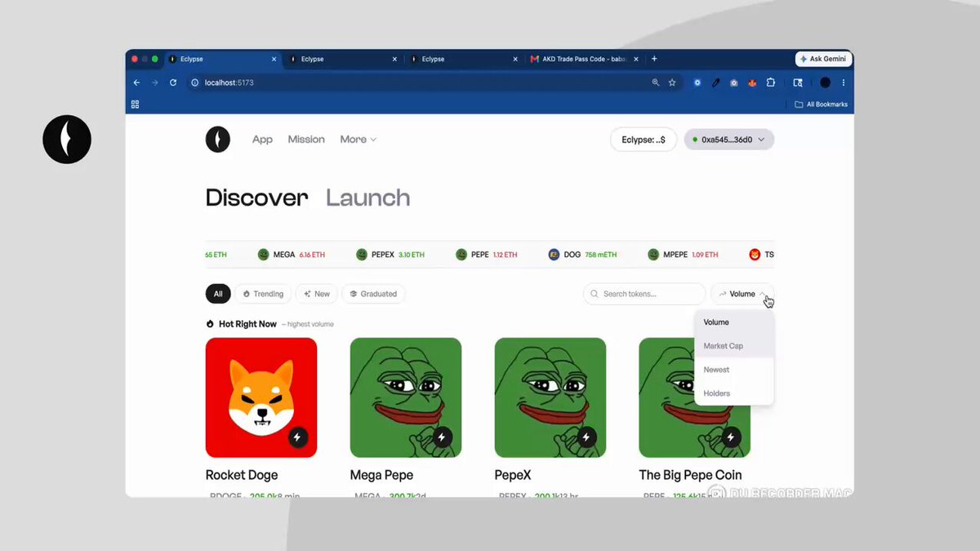Go back with the browser back arrow
The image size is (980, 551).
[x=136, y=82]
